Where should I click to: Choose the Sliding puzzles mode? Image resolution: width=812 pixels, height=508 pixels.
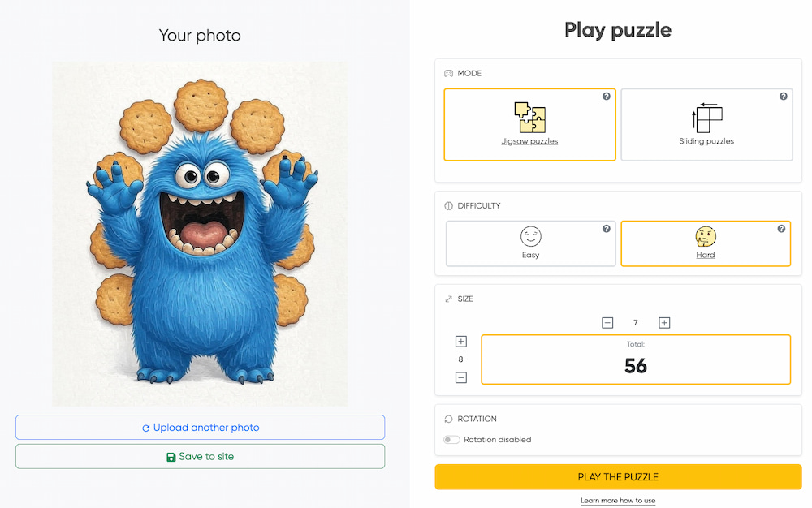(706, 125)
